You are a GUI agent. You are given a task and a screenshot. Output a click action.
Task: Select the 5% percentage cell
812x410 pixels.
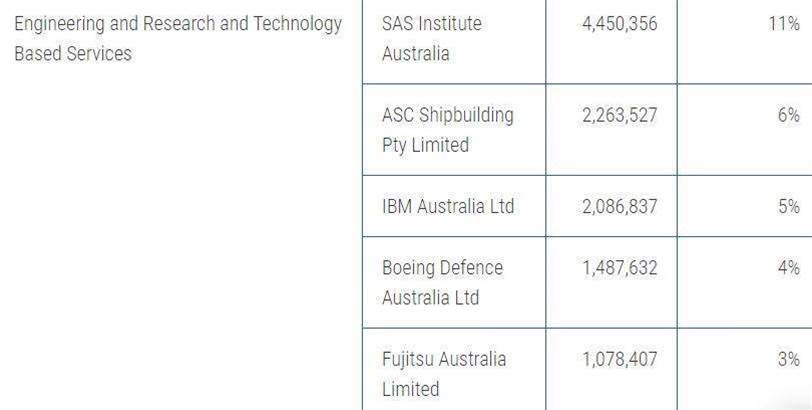click(788, 207)
